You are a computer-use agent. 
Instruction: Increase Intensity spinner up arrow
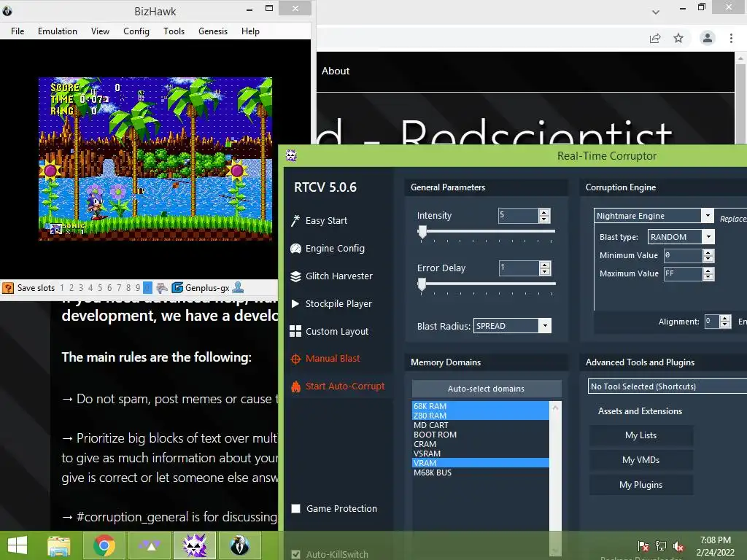[544, 212]
